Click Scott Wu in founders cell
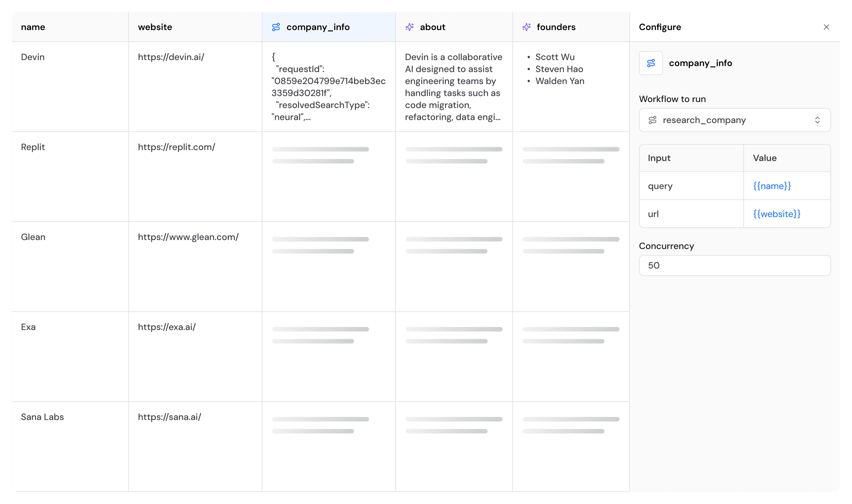The width and height of the screenshot is (852, 504). tap(555, 57)
